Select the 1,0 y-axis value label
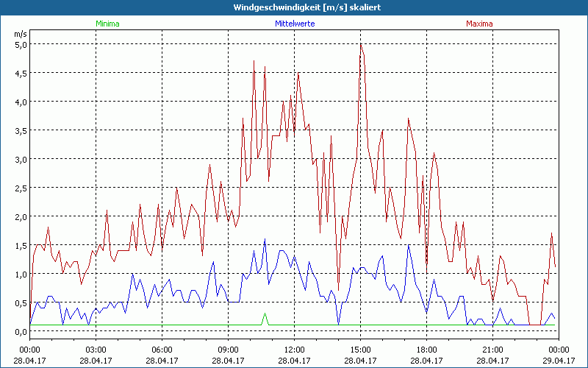The height and width of the screenshot is (368, 588). [21, 274]
